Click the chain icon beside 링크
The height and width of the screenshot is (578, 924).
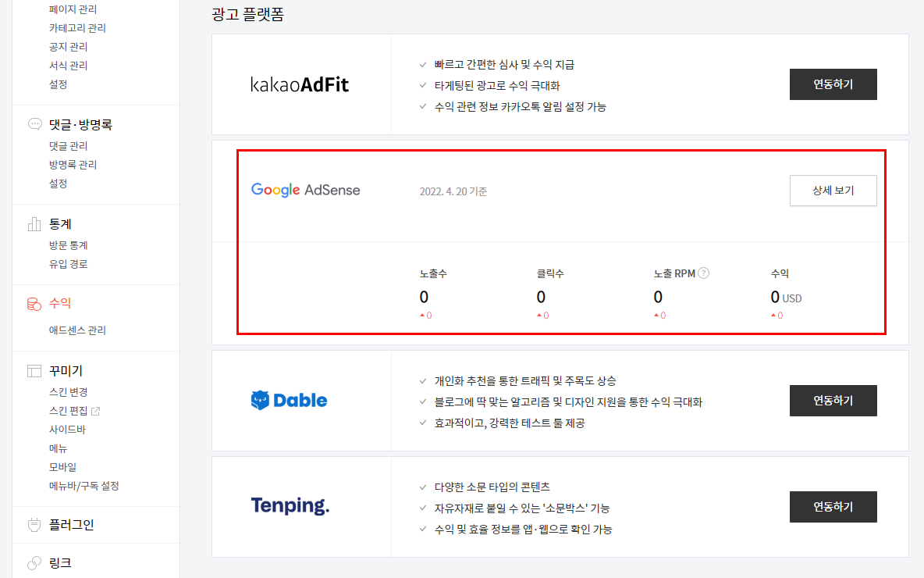[x=34, y=562]
